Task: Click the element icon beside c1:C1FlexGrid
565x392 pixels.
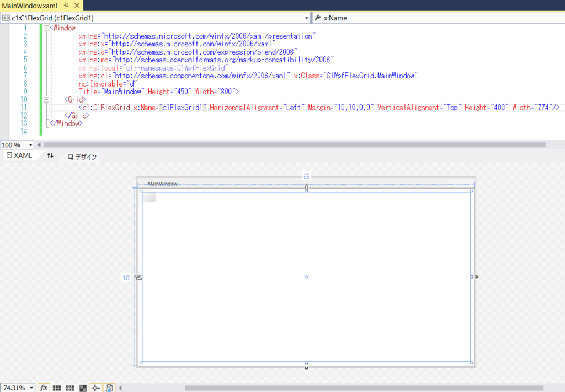Action: (x=6, y=18)
